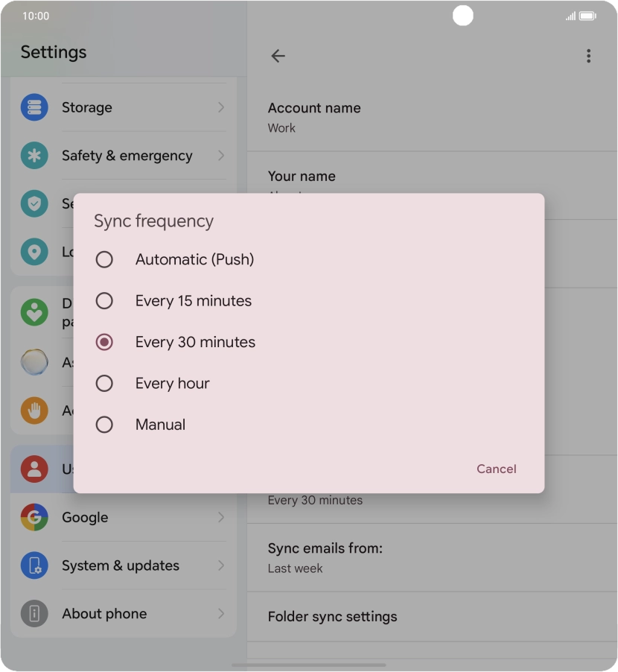Expand the Storage settings chevron
The image size is (618, 672).
pos(220,107)
